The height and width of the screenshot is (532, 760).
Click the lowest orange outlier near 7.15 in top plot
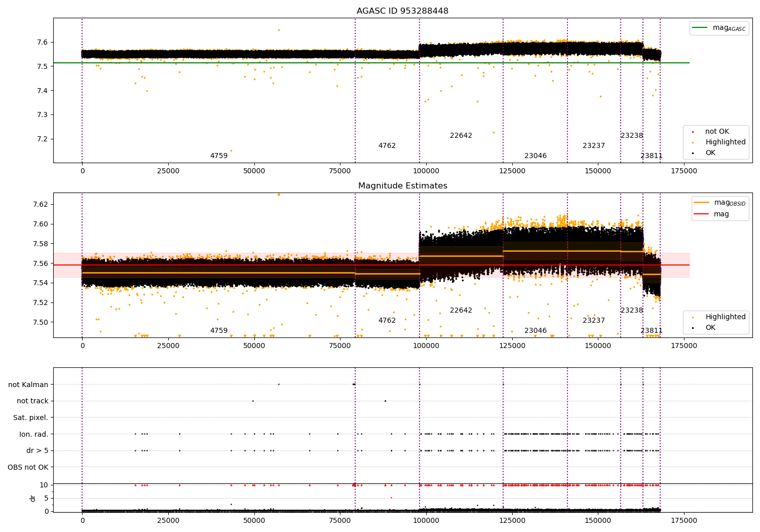pyautogui.click(x=231, y=150)
